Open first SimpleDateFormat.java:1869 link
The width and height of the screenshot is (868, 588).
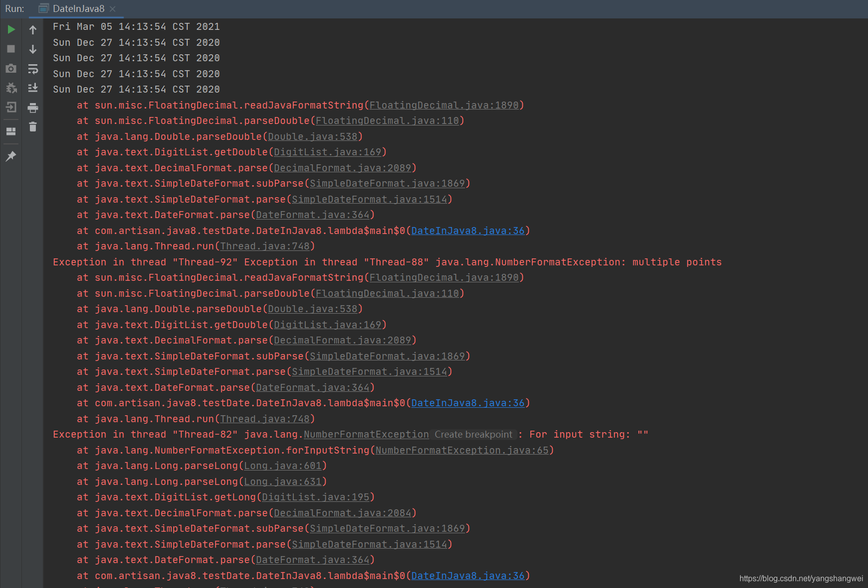[387, 183]
